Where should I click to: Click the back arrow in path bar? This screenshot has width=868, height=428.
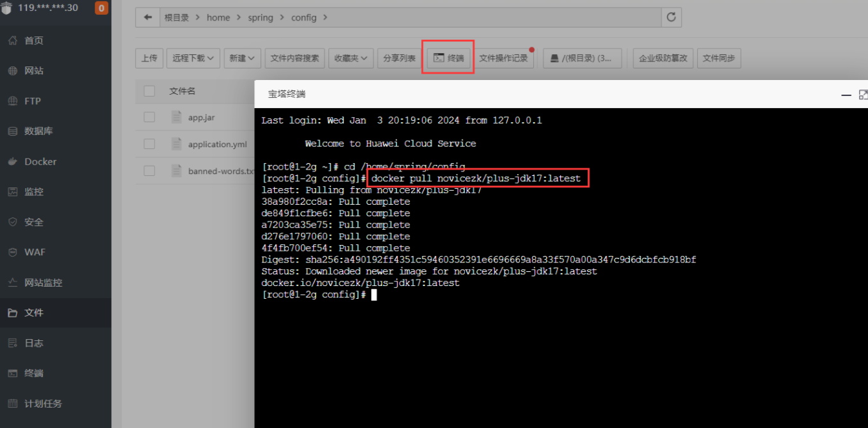[x=148, y=17]
